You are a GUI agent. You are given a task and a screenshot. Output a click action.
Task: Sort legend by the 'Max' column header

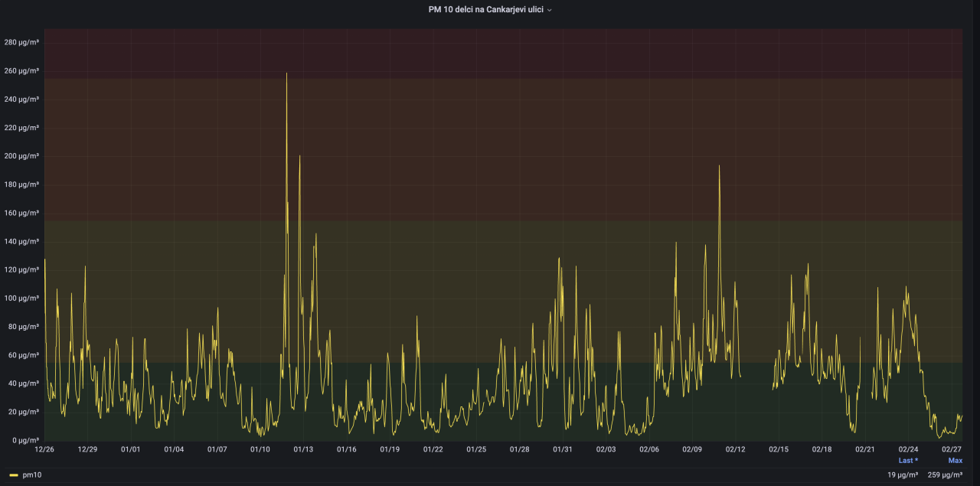955,461
